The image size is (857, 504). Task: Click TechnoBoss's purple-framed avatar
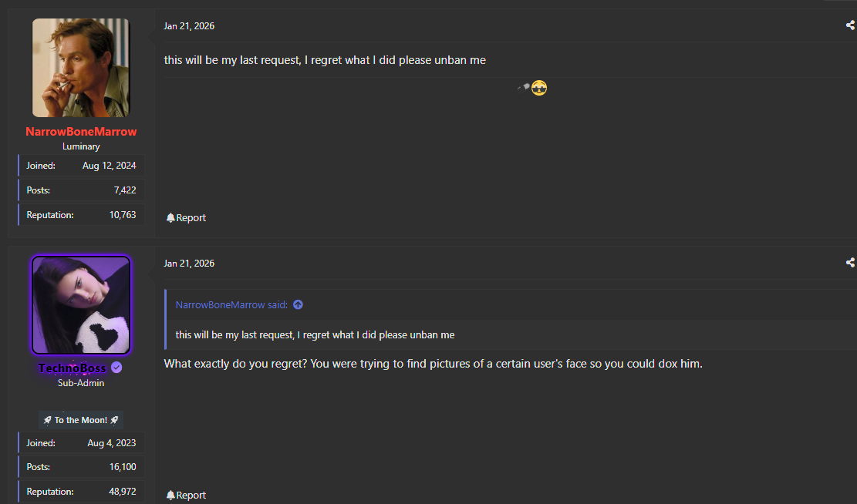click(81, 305)
